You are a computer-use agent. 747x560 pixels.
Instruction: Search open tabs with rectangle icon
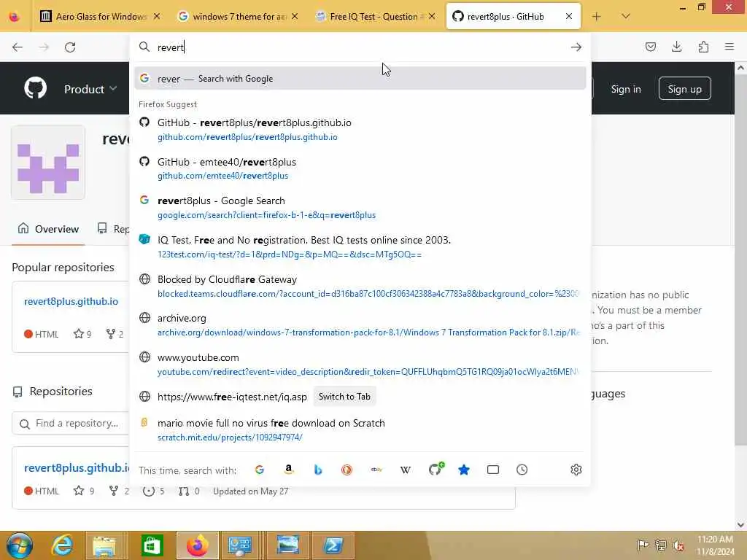(493, 470)
